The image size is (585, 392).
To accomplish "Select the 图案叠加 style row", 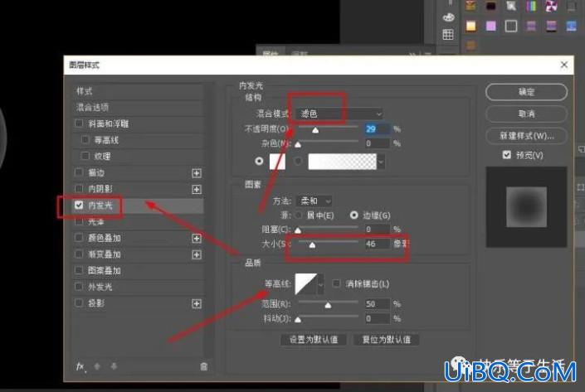I will pos(138,270).
